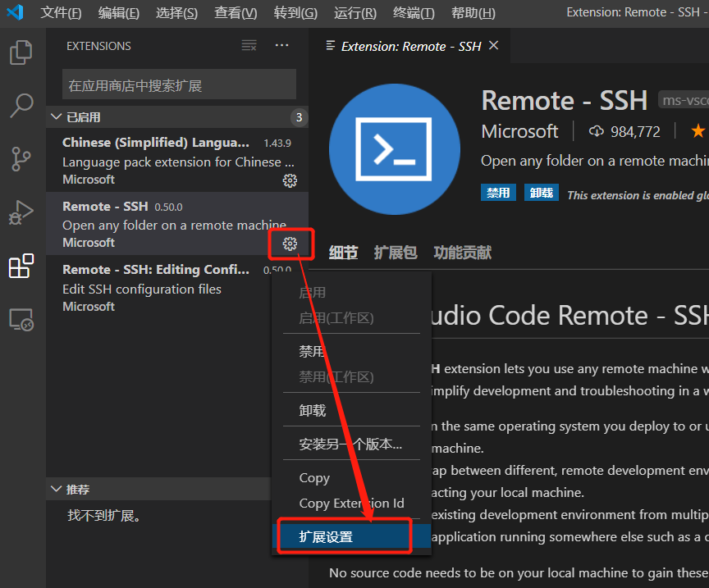Click the 984,772 install count

click(635, 131)
